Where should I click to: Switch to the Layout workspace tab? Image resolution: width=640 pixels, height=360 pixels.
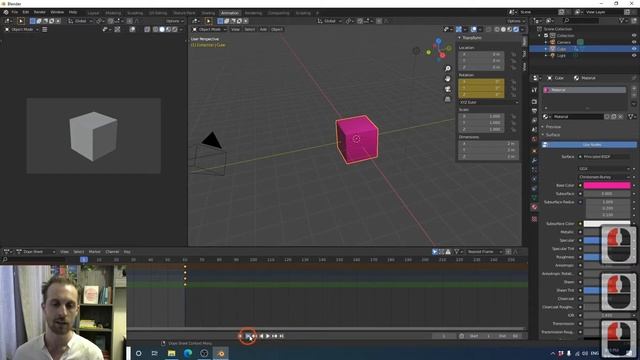93,13
